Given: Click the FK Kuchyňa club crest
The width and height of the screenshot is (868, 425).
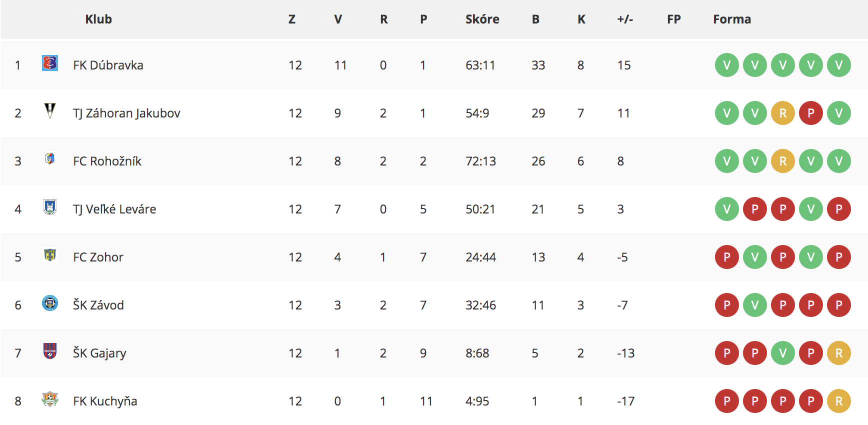Looking at the screenshot, I should (x=50, y=399).
